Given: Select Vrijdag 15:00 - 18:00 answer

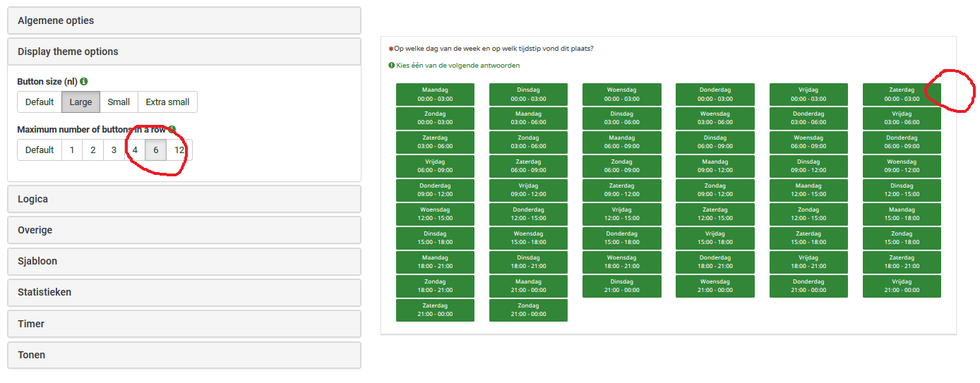Looking at the screenshot, I should click(715, 238).
